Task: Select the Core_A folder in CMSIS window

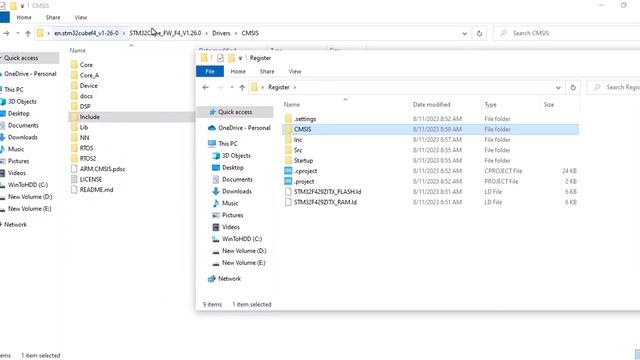Action: click(89, 75)
